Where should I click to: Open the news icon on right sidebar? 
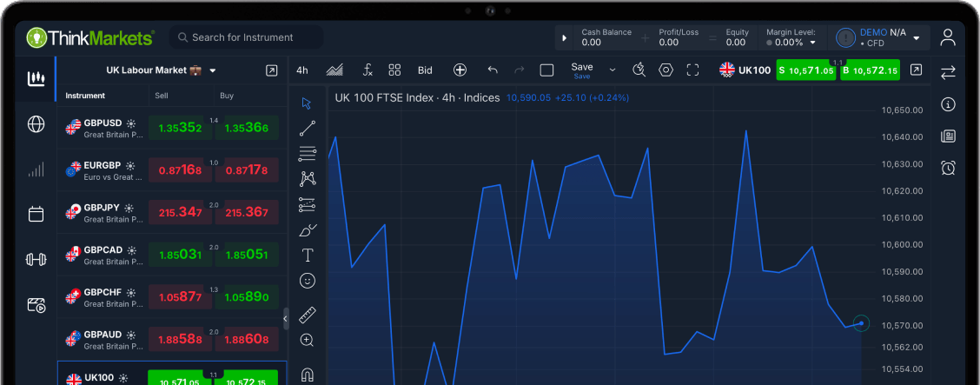point(948,136)
